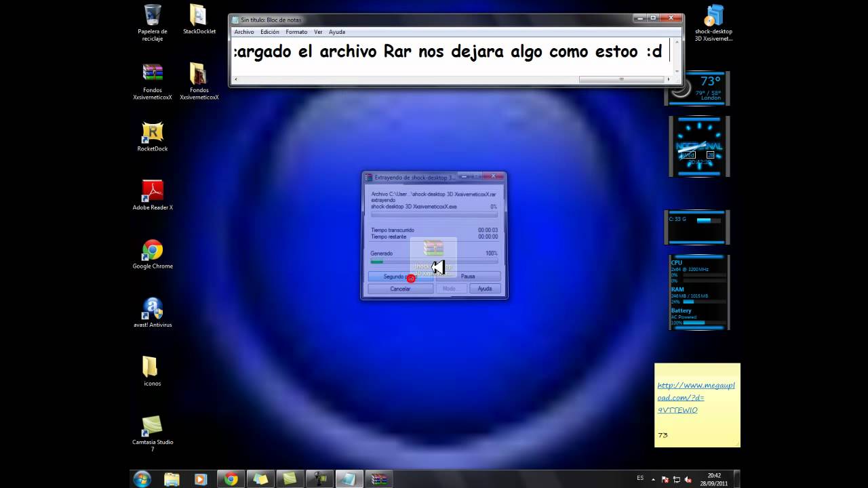Click the Notepad horizontal scrollbar thumb
This screenshot has width=868, height=488.
click(x=622, y=79)
